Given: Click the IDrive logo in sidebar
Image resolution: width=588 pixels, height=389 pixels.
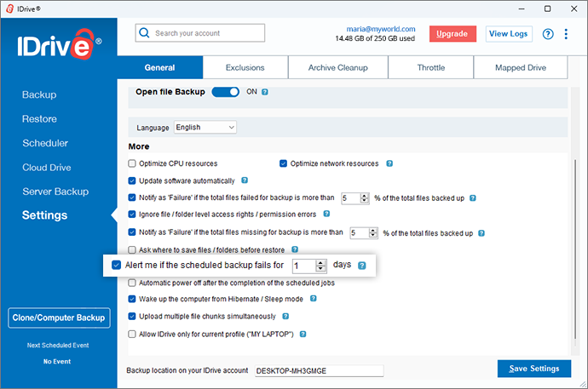Looking at the screenshot, I should click(60, 44).
